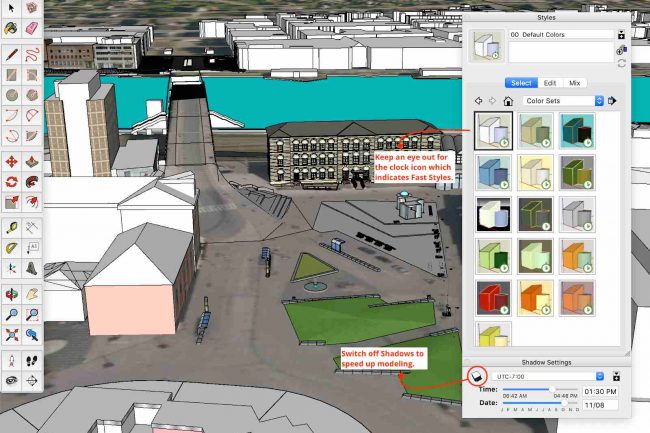Select the red color set style thumbnail
The width and height of the screenshot is (650, 433).
pyautogui.click(x=493, y=298)
